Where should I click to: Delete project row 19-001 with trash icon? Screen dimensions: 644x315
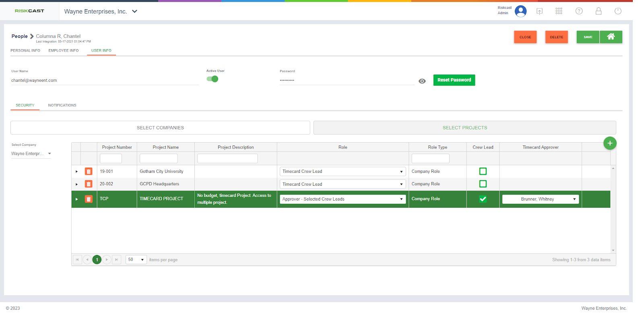(x=89, y=172)
